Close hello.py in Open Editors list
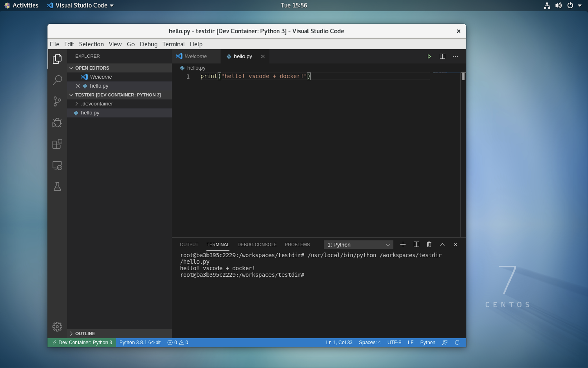Viewport: 588px width, 368px height. 78,86
